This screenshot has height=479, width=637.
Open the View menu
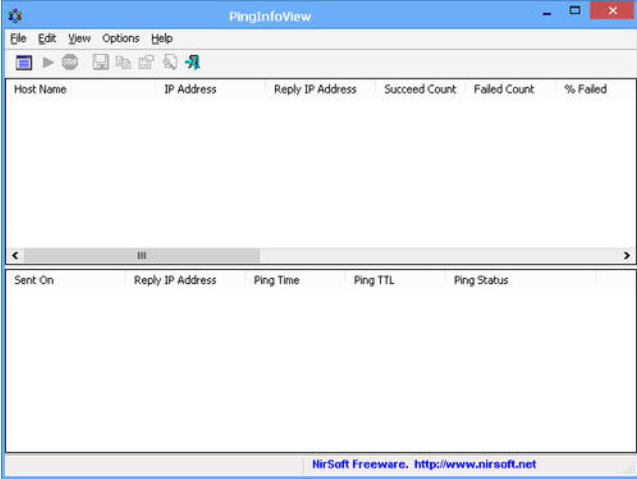tap(79, 39)
